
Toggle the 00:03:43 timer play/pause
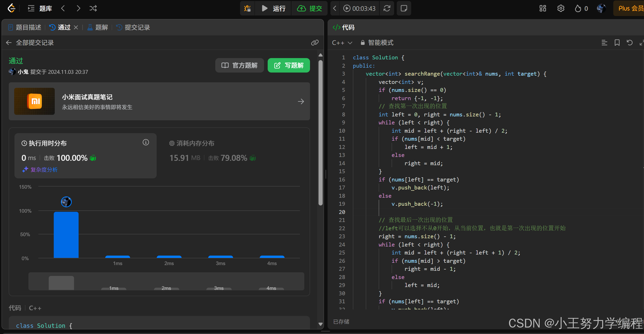tap(347, 9)
